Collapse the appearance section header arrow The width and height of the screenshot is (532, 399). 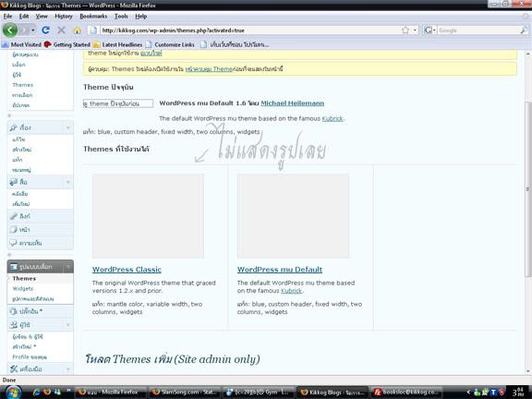(68, 267)
